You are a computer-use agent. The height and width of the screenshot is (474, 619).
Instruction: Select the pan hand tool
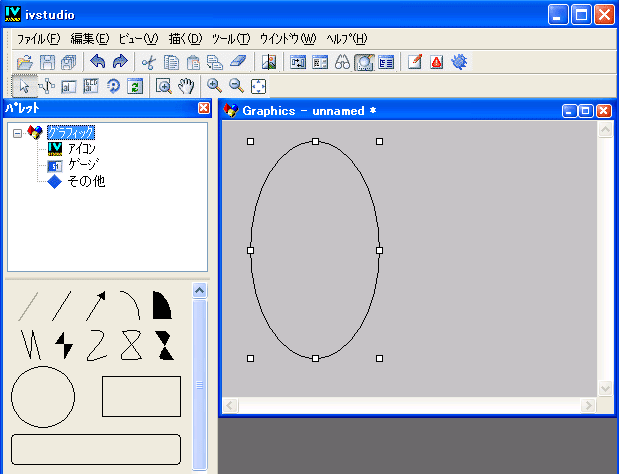click(x=185, y=86)
